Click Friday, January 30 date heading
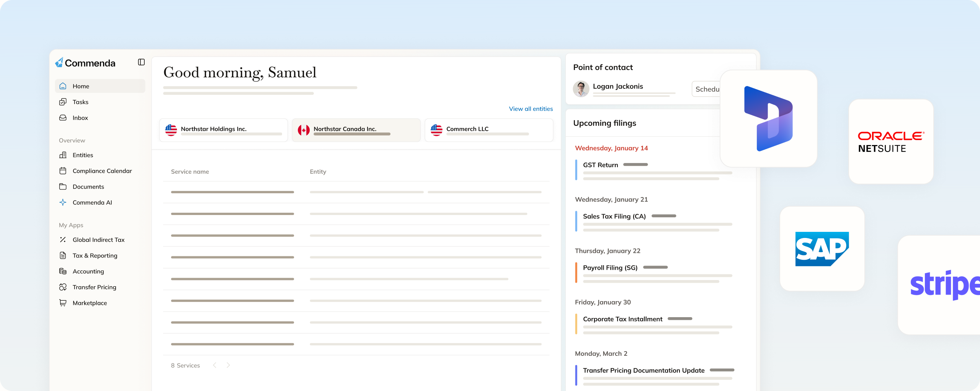The image size is (980, 391). (x=603, y=302)
